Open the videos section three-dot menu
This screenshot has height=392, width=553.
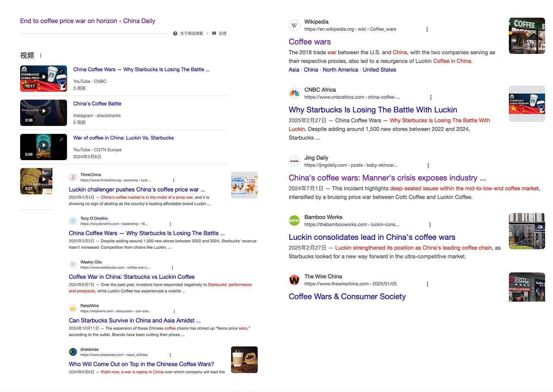[x=41, y=56]
